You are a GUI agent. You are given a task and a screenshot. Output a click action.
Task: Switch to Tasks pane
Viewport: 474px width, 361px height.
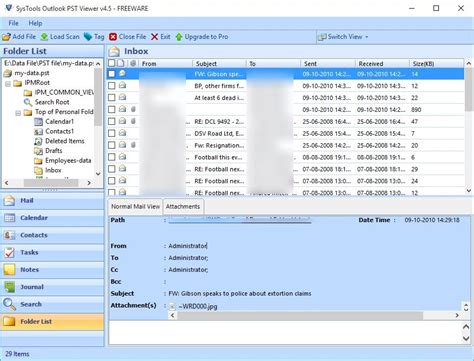click(52, 252)
